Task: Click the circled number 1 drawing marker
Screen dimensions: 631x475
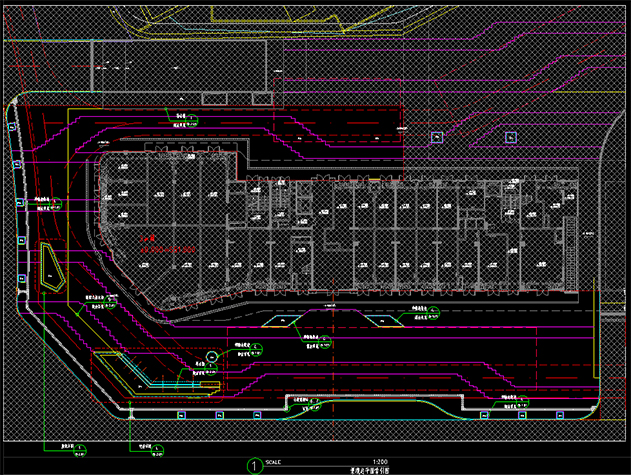Action: tap(254, 465)
